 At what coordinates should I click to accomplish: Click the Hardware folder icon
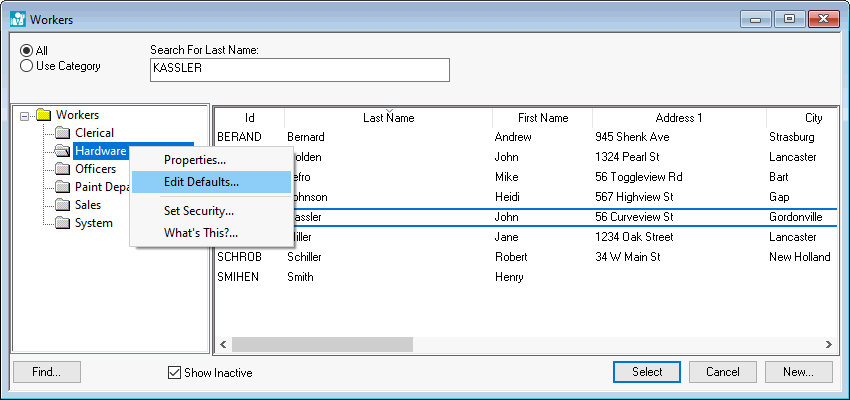tap(62, 151)
